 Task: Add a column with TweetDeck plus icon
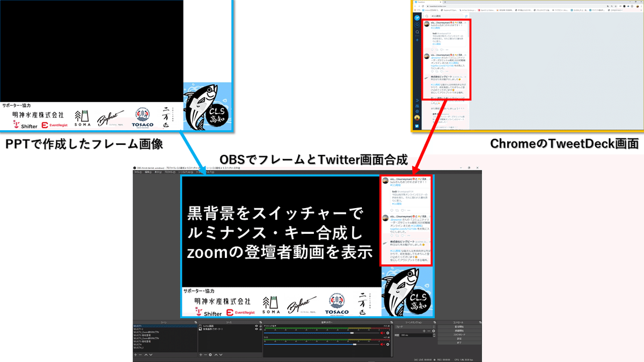coord(418,40)
